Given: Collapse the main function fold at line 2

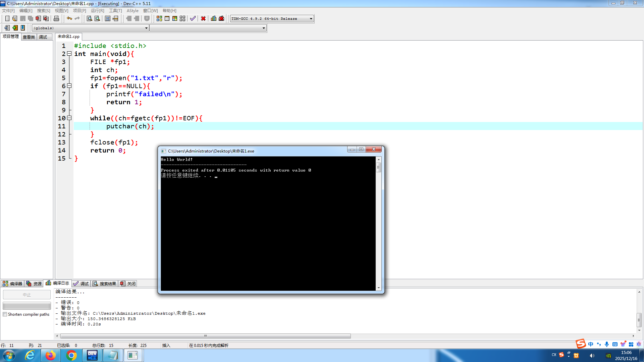Looking at the screenshot, I should (x=69, y=54).
